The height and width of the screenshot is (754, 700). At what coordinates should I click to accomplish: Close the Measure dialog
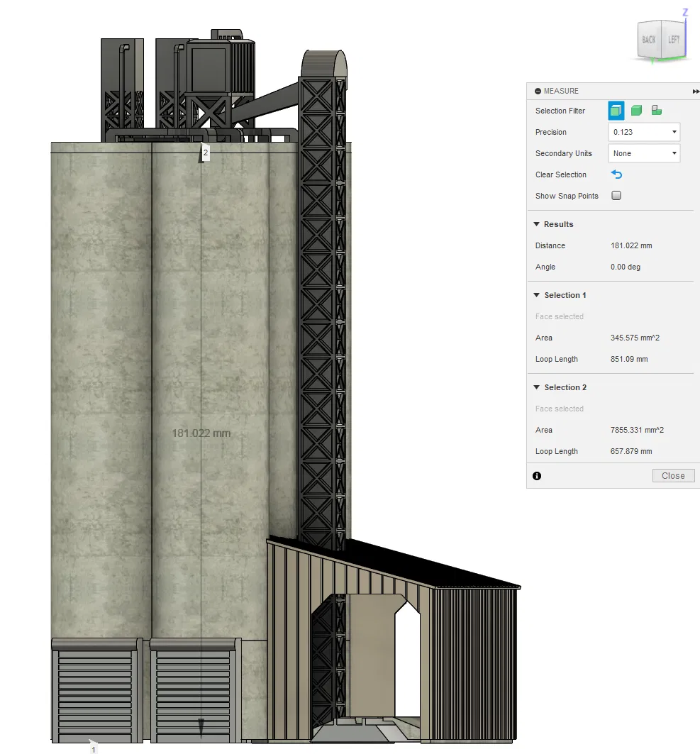tap(673, 475)
